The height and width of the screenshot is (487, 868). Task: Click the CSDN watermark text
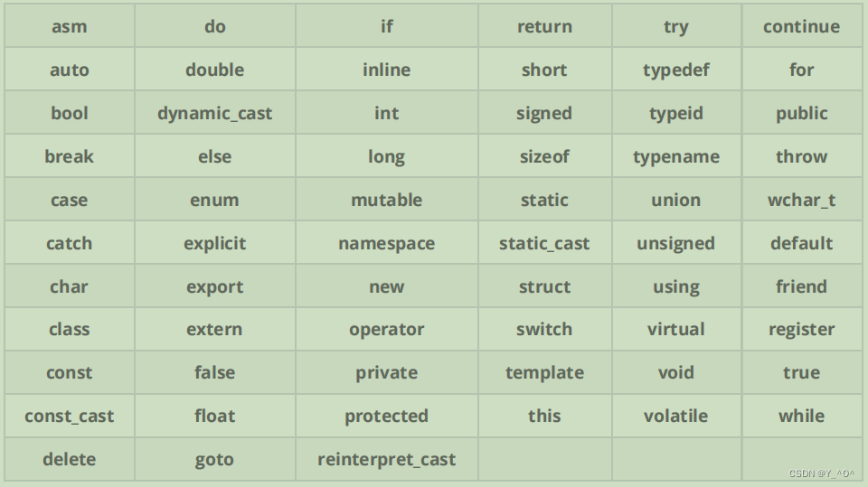pyautogui.click(x=821, y=473)
